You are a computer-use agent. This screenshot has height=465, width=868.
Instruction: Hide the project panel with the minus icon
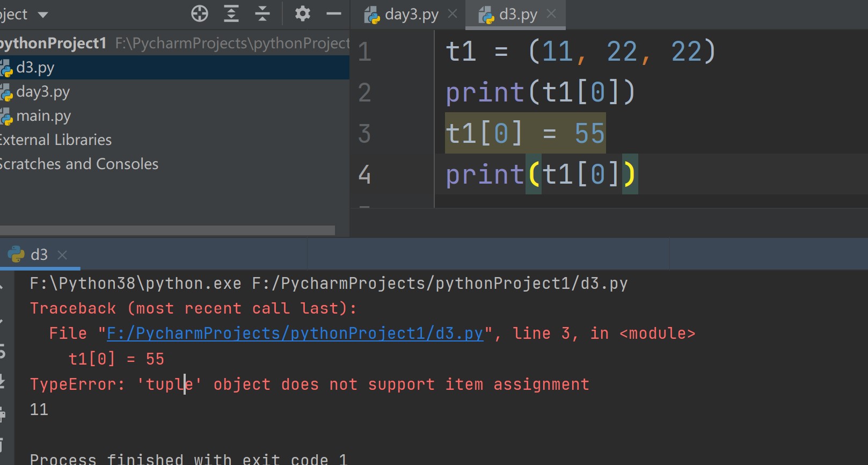pos(333,13)
